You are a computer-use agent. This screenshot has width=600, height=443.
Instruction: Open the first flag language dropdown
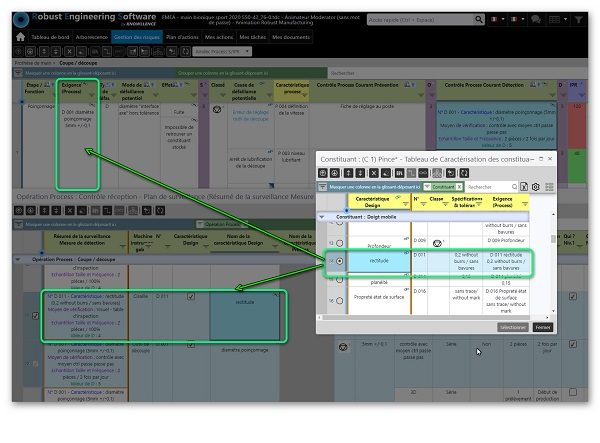pos(497,19)
